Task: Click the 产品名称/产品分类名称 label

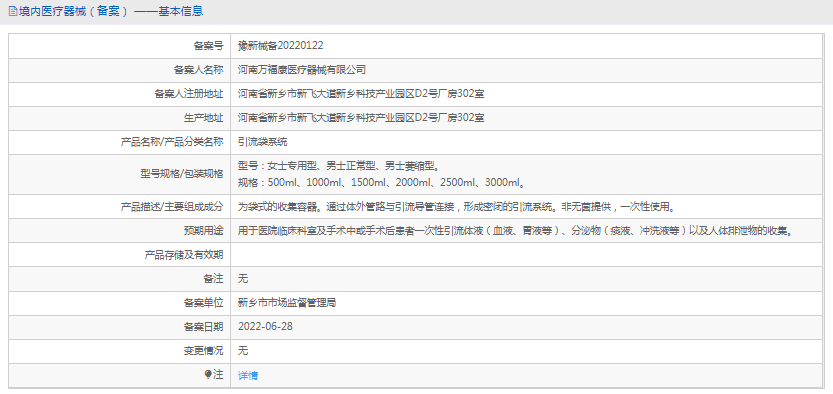Action: tap(172, 142)
